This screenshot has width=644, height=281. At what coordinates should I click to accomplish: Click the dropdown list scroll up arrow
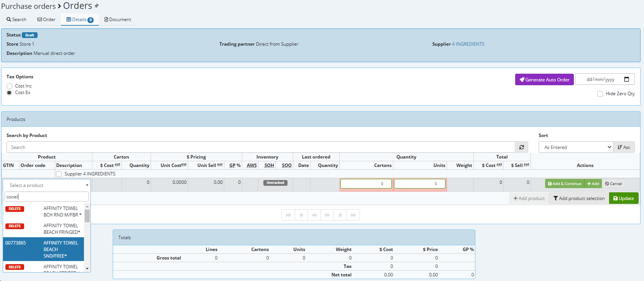(x=87, y=207)
